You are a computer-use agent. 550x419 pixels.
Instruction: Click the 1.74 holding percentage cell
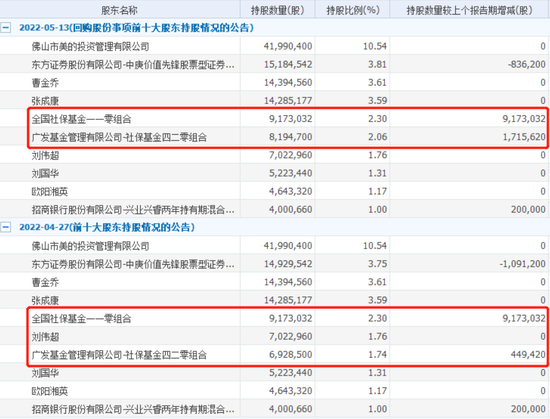pos(377,355)
